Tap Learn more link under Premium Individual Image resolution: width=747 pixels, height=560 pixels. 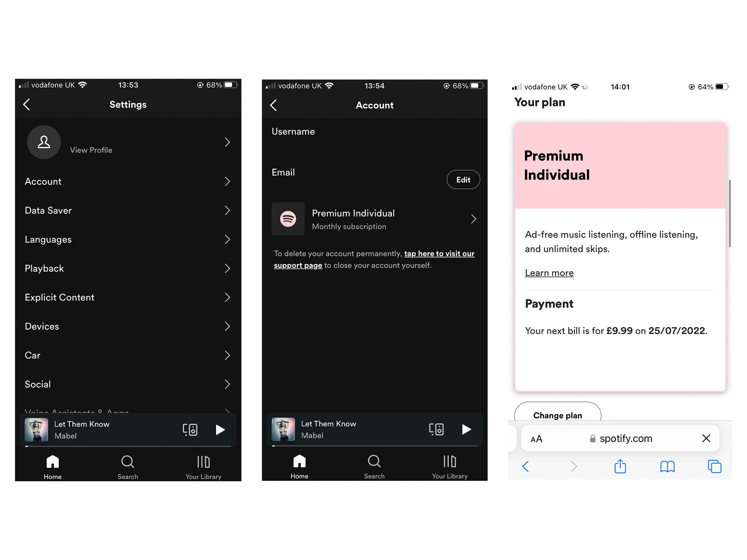coord(549,272)
